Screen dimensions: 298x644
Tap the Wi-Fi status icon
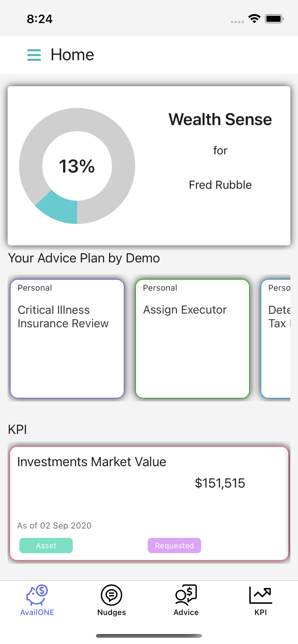(x=254, y=19)
